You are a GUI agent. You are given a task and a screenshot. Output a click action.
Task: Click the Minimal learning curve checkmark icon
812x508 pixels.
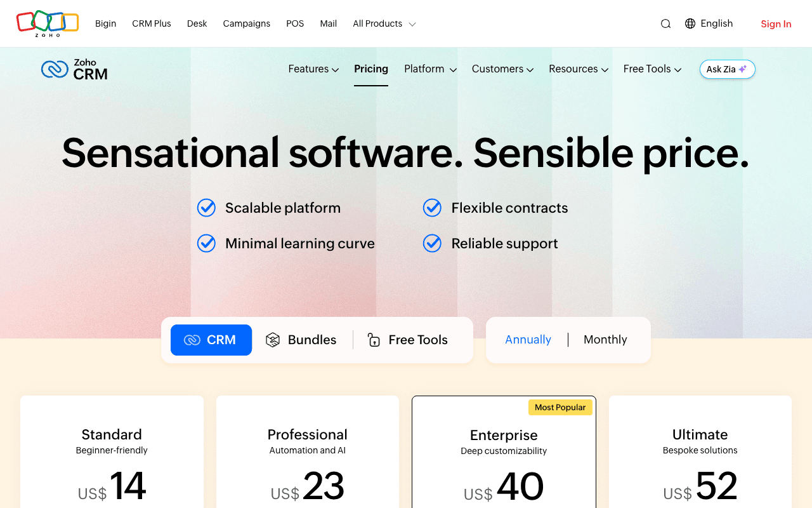(x=206, y=243)
